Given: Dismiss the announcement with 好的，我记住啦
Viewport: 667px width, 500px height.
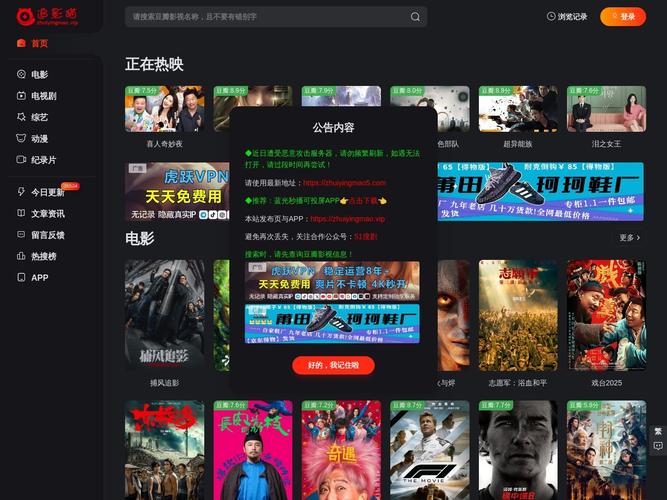Looking at the screenshot, I should click(333, 365).
